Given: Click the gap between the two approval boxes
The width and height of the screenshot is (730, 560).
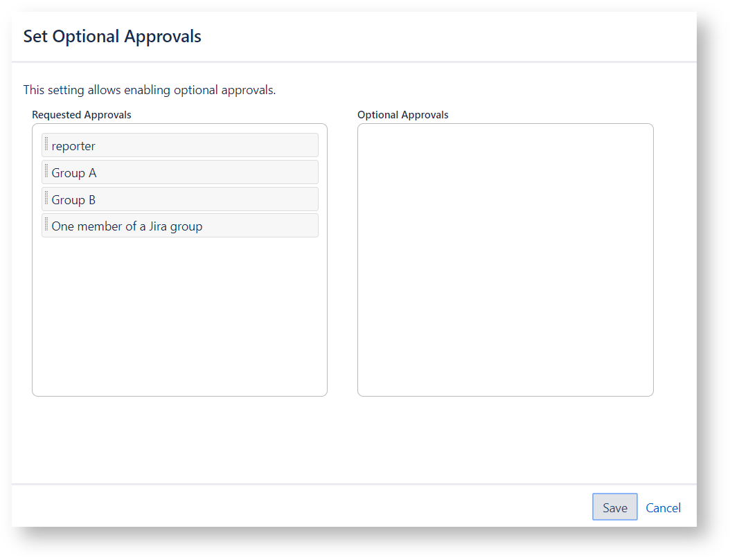Looking at the screenshot, I should click(342, 260).
